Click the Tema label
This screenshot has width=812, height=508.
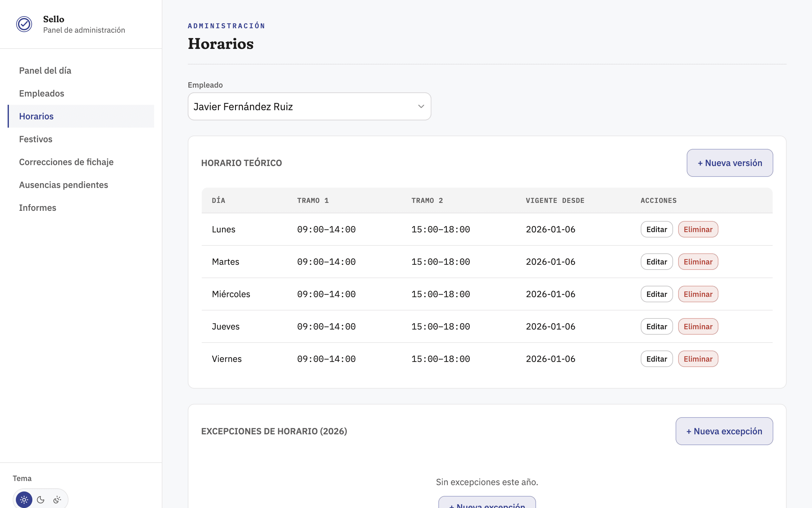(22, 478)
